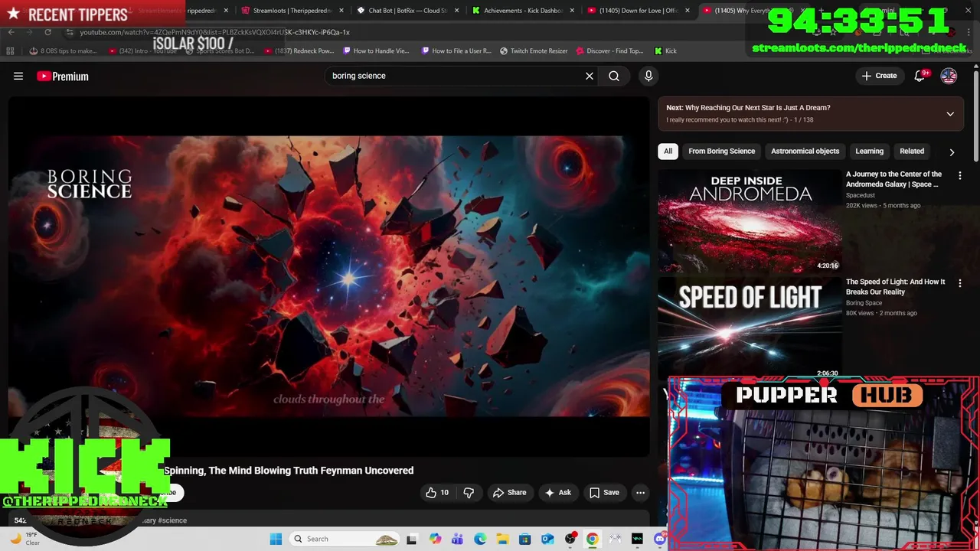Open options menu for Speed of Light video
The image size is (980, 551).
click(959, 283)
